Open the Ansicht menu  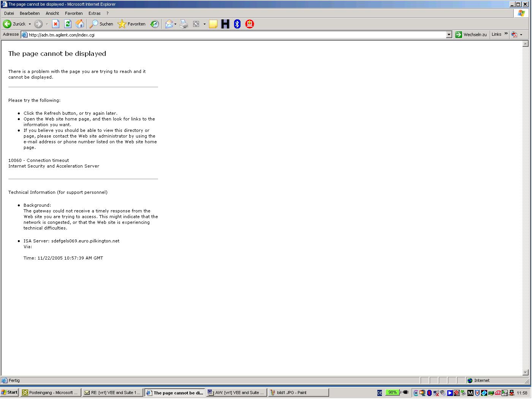52,13
